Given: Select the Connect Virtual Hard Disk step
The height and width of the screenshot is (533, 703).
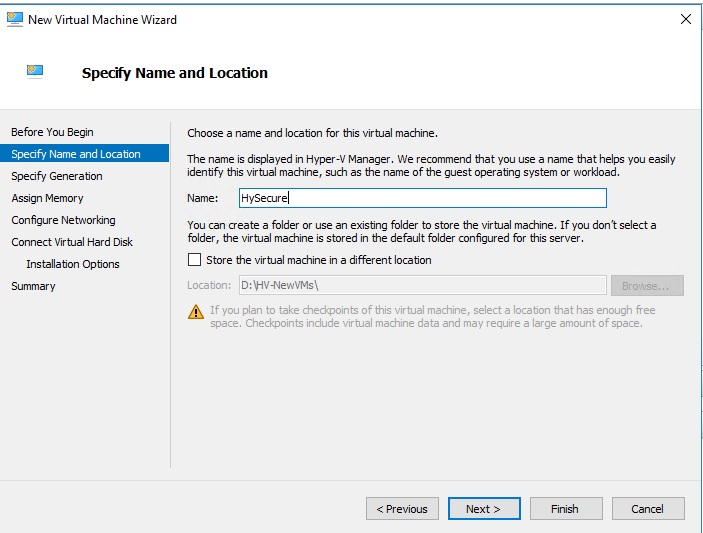Looking at the screenshot, I should click(x=72, y=242).
